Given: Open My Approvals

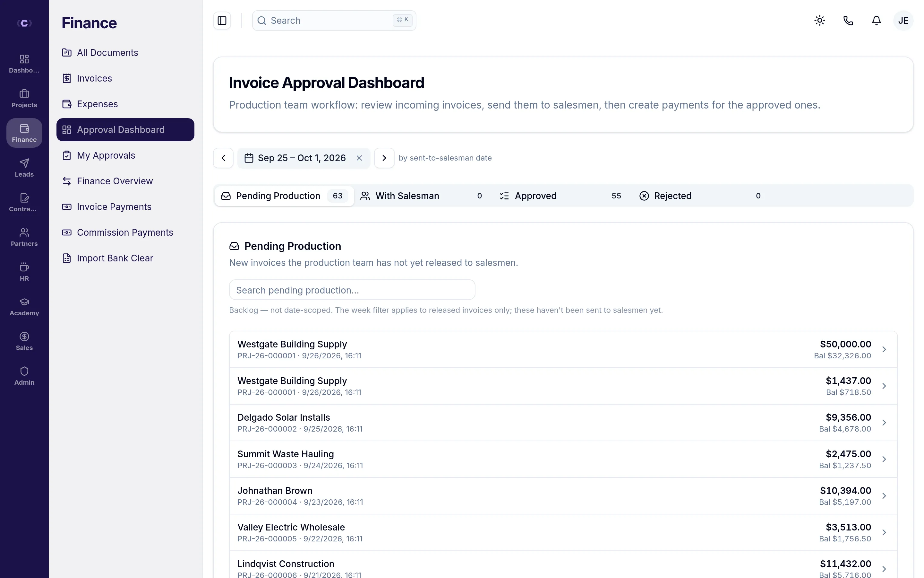Looking at the screenshot, I should [x=125, y=155].
